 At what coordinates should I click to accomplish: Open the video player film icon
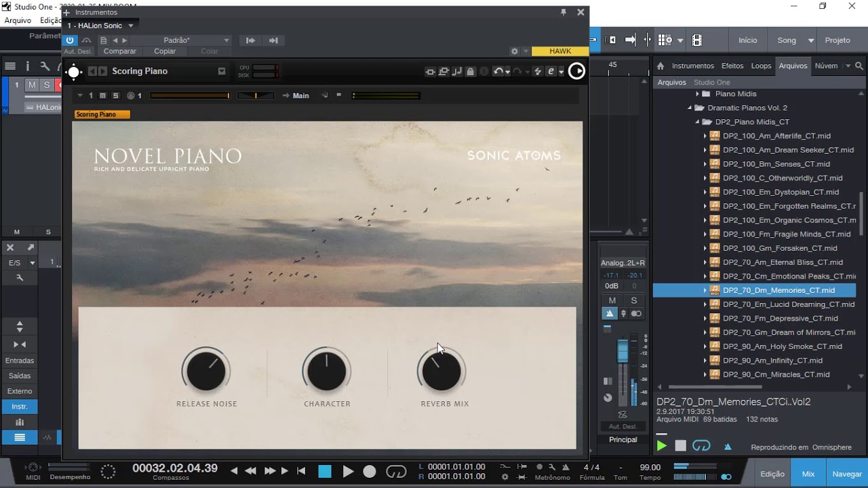click(x=696, y=40)
